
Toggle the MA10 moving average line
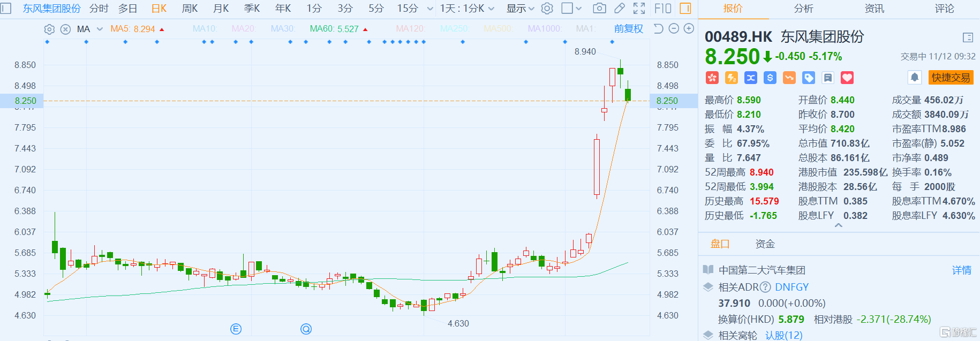(x=205, y=29)
